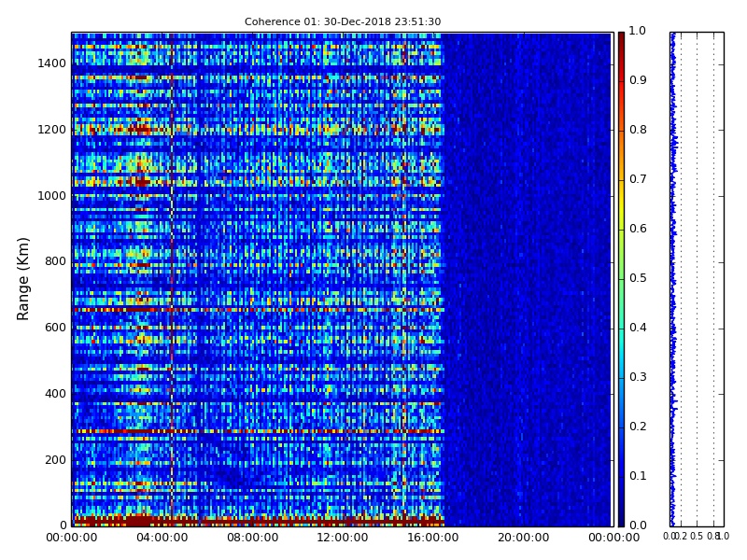Click the 0.1 colorbar tick label

point(638,476)
